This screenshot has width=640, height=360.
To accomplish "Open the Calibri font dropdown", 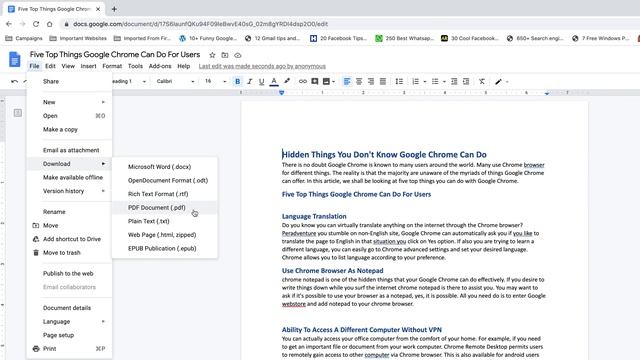I will (x=175, y=82).
